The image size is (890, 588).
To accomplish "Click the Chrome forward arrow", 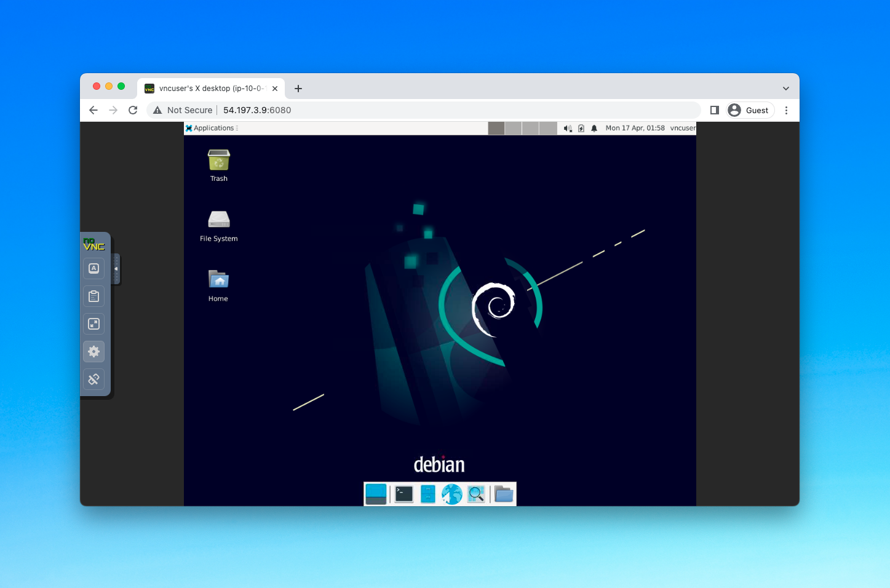I will coord(113,110).
